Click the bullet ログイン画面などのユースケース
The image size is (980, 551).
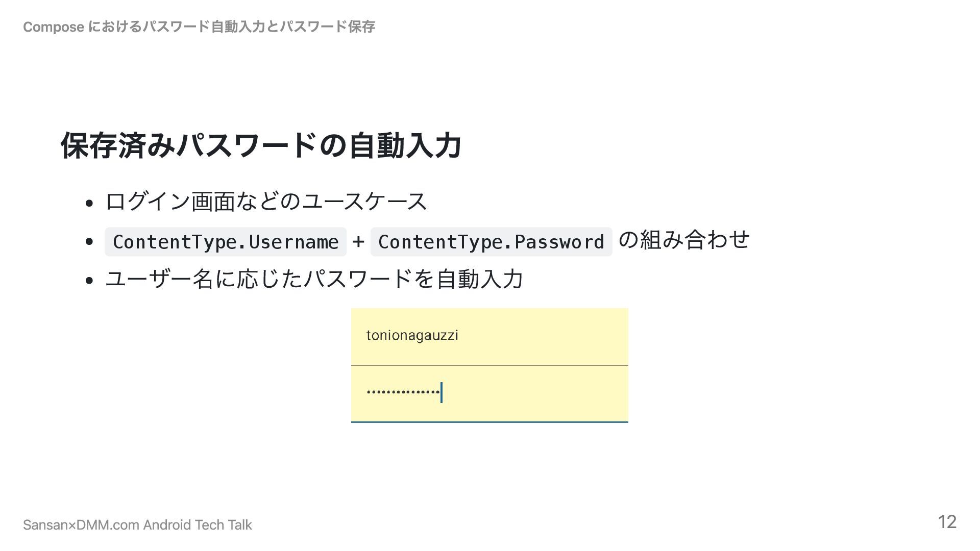pyautogui.click(x=266, y=201)
